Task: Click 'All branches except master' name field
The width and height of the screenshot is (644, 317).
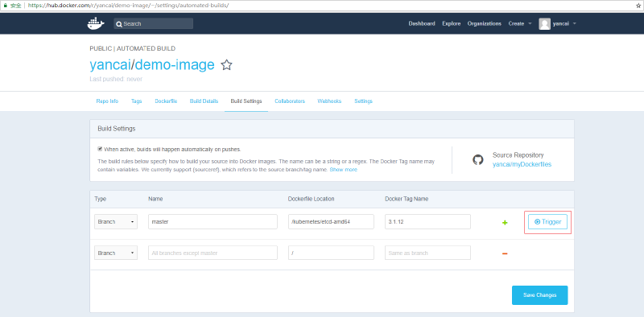Action: 213,253
